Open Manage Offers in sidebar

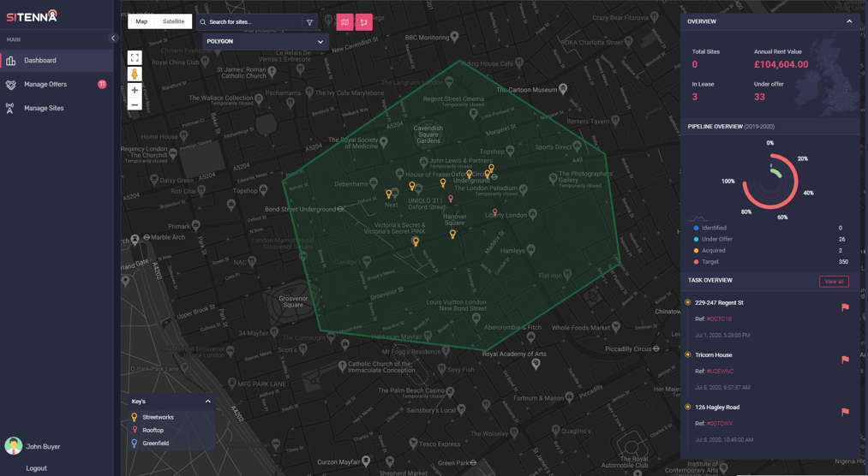[45, 85]
